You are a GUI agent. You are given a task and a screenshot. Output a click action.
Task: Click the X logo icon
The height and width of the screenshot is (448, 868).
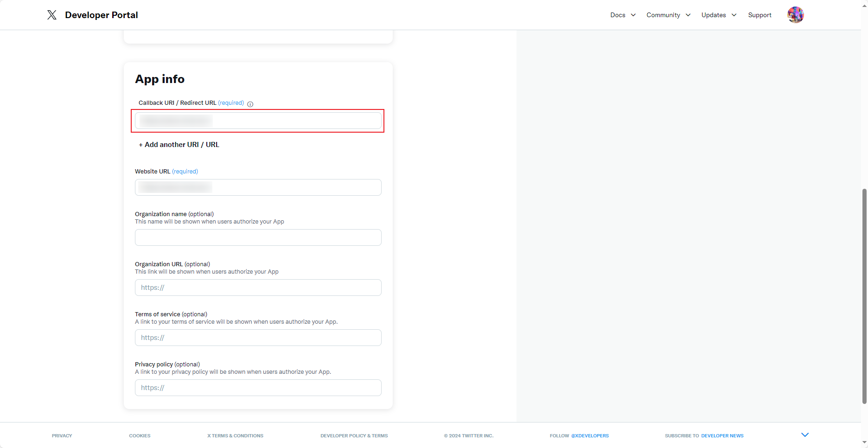[52, 15]
